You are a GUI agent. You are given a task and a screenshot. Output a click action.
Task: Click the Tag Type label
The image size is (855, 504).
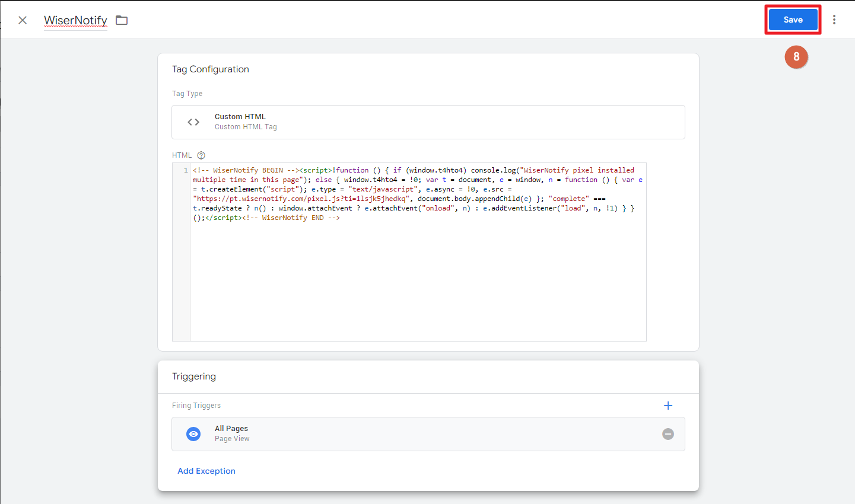pyautogui.click(x=187, y=94)
